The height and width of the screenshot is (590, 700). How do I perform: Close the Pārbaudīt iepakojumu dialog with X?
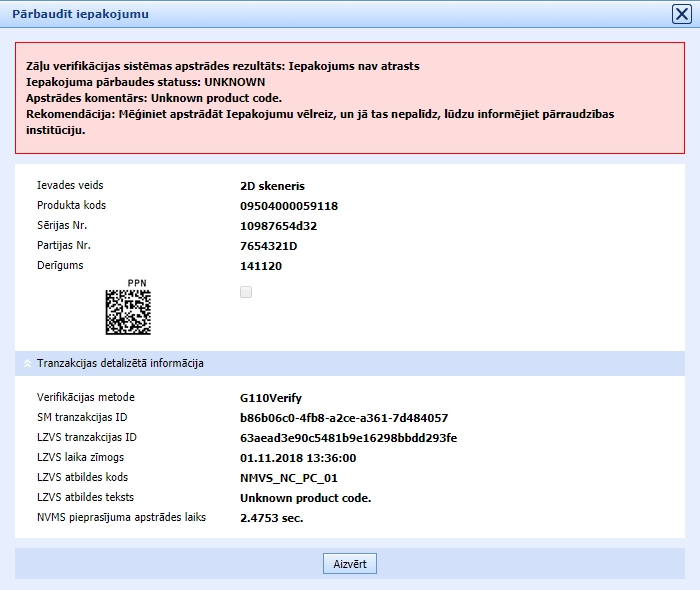680,13
